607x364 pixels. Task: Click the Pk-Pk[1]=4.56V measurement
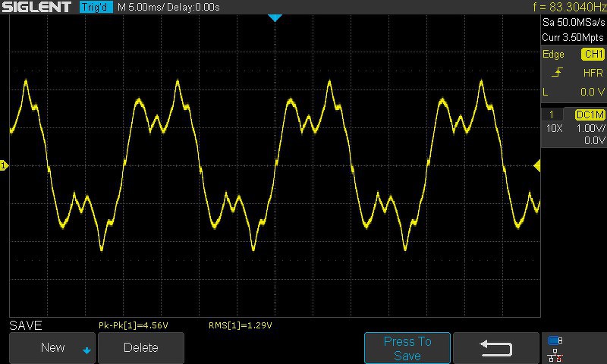click(134, 325)
